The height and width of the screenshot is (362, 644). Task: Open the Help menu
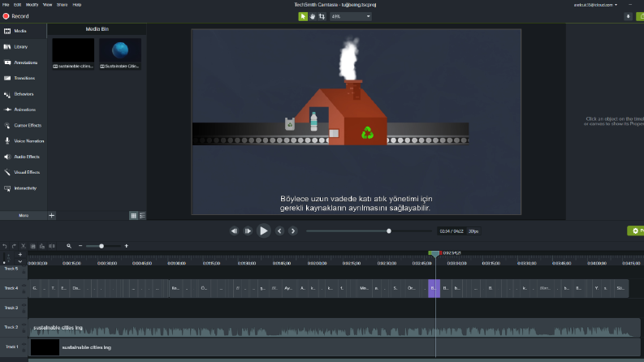pos(77,5)
